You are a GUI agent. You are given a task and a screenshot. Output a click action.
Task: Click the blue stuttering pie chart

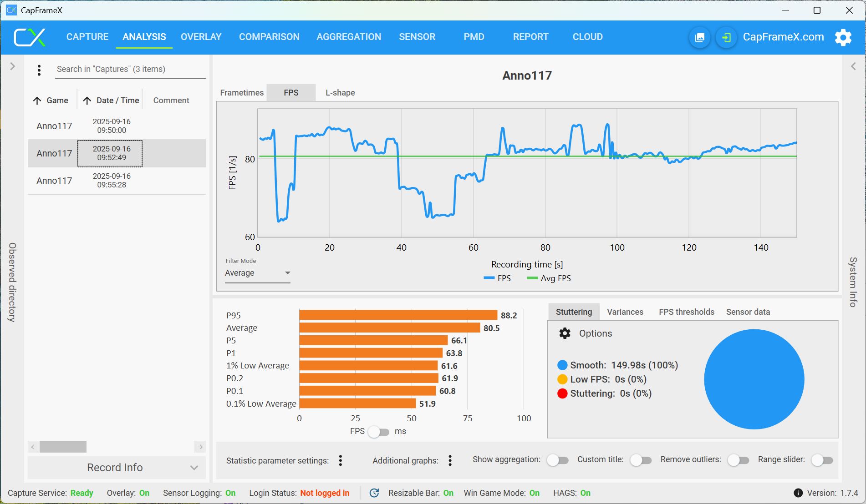point(754,379)
